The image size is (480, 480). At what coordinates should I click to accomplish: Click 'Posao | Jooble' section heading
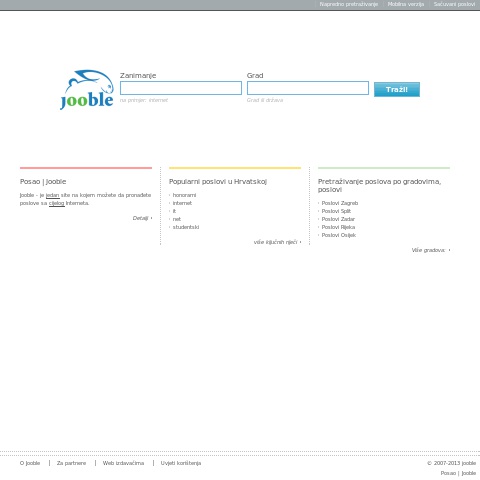pos(43,182)
